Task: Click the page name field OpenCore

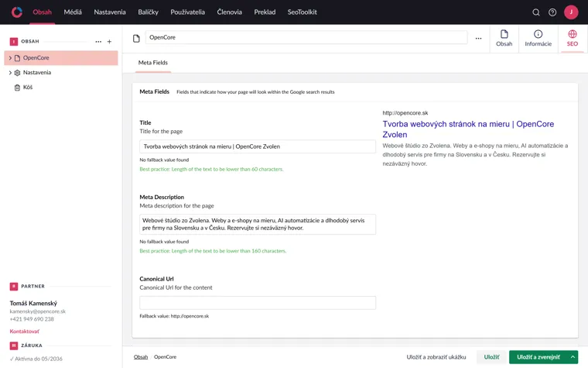Action: [306, 37]
